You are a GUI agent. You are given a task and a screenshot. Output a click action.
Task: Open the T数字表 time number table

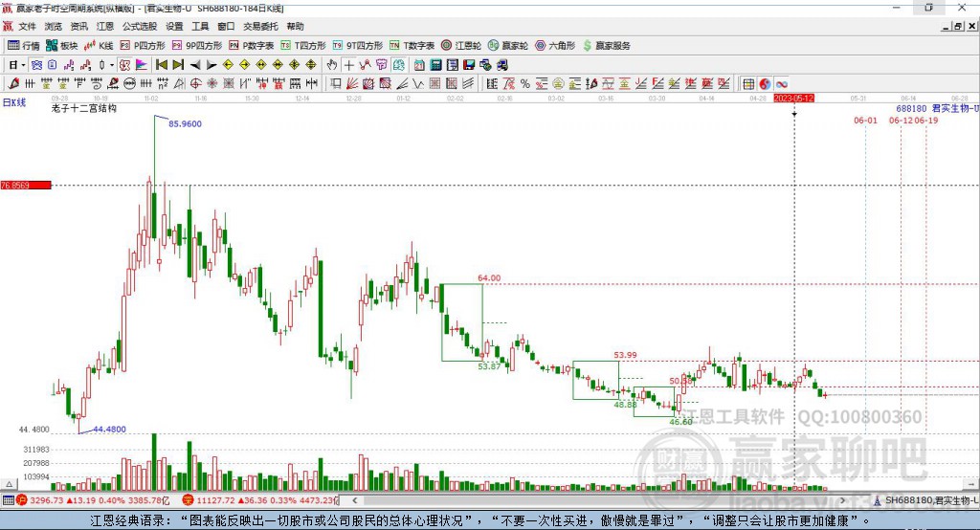(412, 46)
